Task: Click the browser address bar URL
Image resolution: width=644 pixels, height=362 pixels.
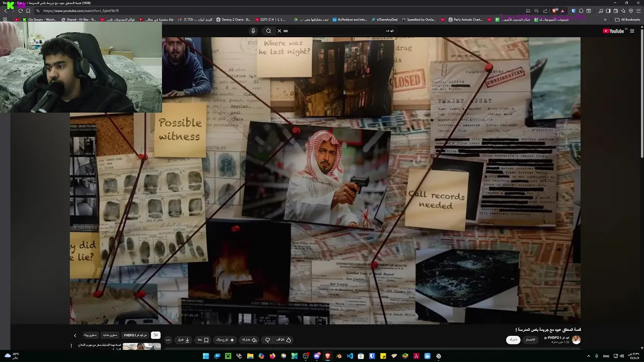Action: [81, 11]
